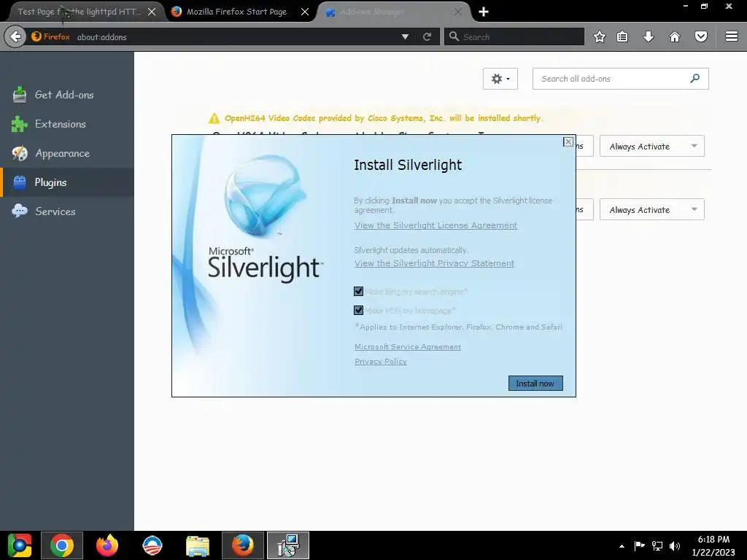This screenshot has height=560, width=747.
Task: Open the Services category
Action: 67,211
